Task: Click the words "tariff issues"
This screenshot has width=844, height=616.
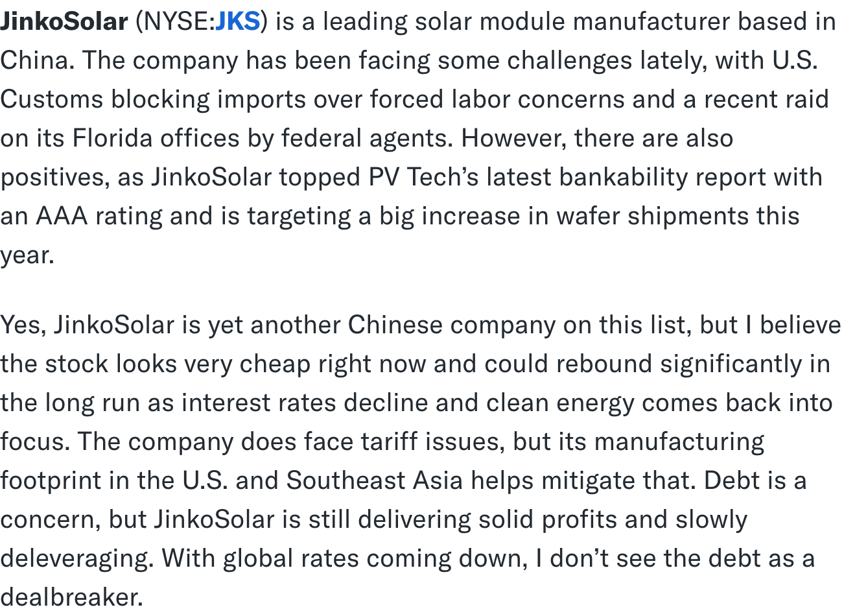Action: click(432, 442)
